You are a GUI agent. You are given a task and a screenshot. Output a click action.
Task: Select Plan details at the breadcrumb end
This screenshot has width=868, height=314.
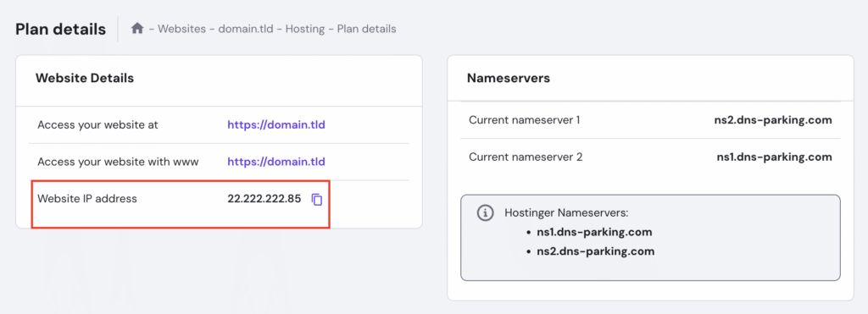[x=366, y=29]
